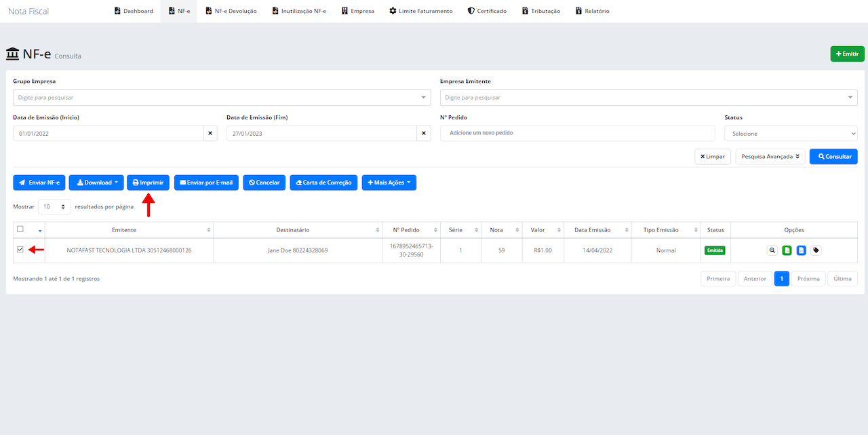Clear the Data de Emissão (Início) date with X
Viewport: 868px width, 435px height.
[210, 134]
